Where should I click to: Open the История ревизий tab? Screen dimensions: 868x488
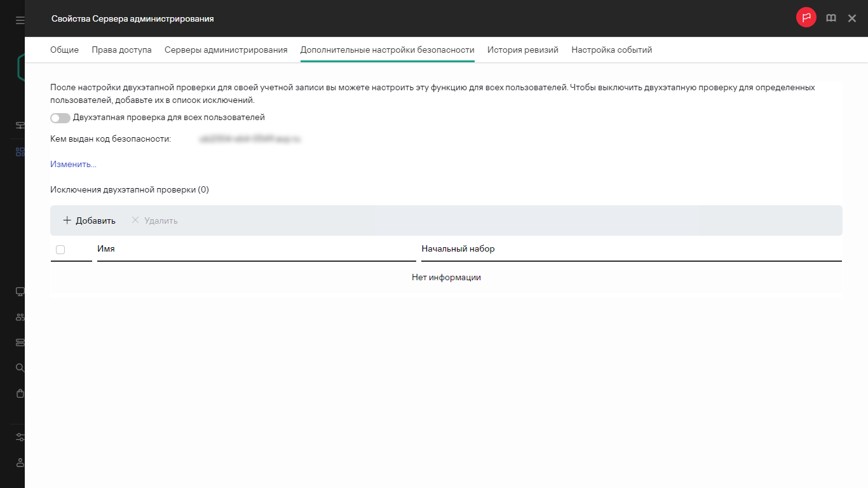pos(522,50)
